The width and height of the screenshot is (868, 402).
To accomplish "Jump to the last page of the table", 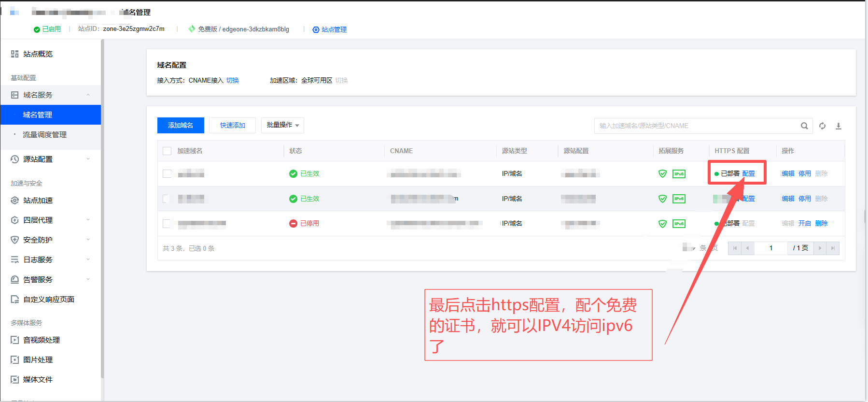I will pyautogui.click(x=833, y=248).
